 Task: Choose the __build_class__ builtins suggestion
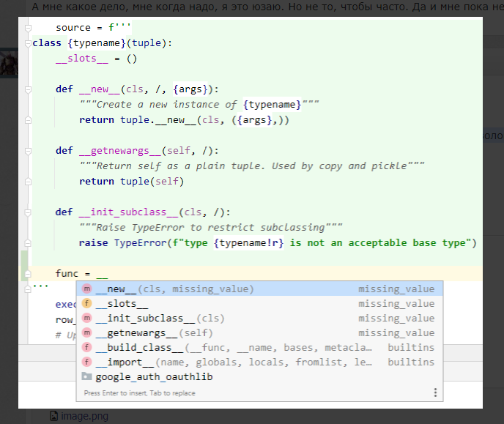pos(259,348)
